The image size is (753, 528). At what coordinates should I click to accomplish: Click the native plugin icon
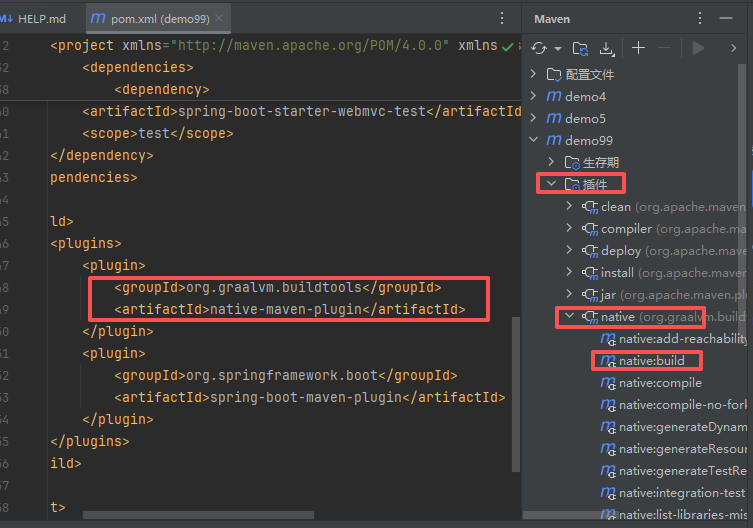coord(590,317)
